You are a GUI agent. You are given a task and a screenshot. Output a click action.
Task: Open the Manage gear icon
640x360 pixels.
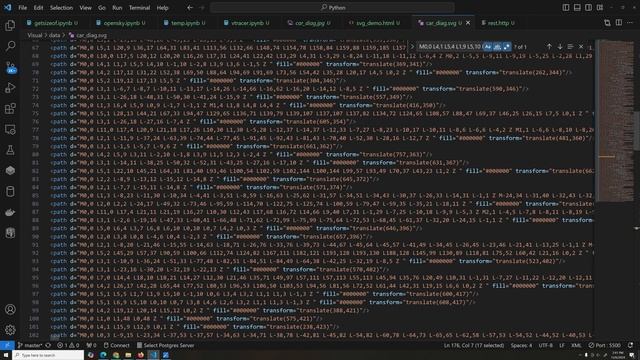coord(10,330)
